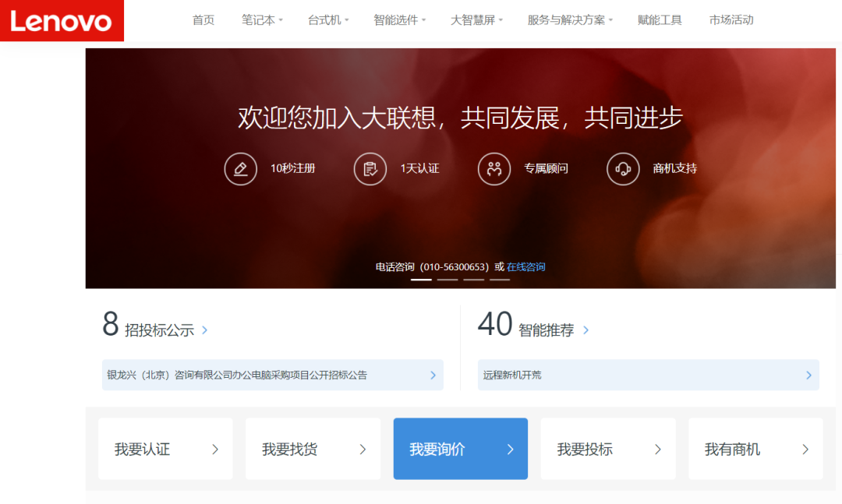Click the 1天认证 clipboard icon
Viewport: 842px width, 504px height.
coord(370,169)
